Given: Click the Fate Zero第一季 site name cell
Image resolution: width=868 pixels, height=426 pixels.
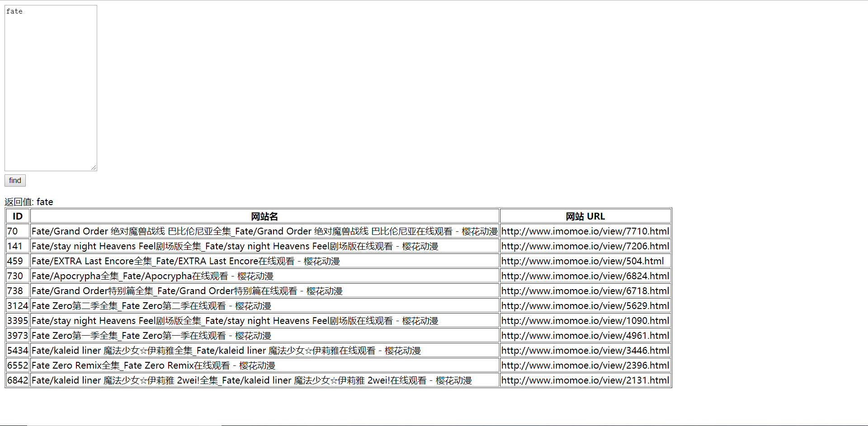Looking at the screenshot, I should pos(264,336).
